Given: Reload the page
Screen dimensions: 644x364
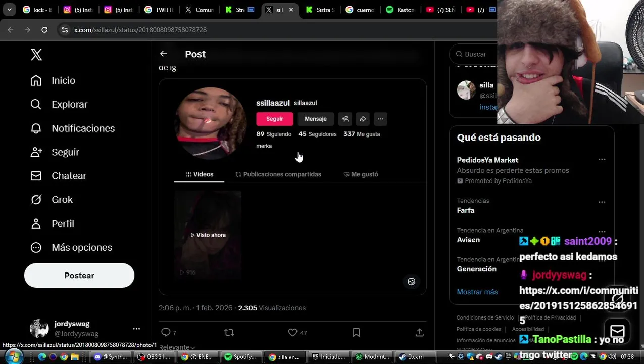Looking at the screenshot, I should coord(44,30).
